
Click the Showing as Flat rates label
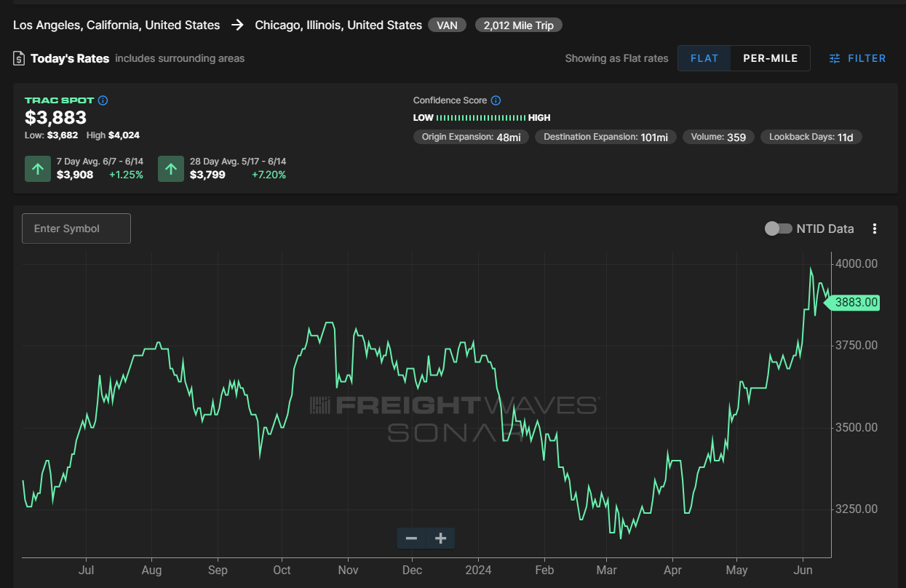tap(616, 58)
